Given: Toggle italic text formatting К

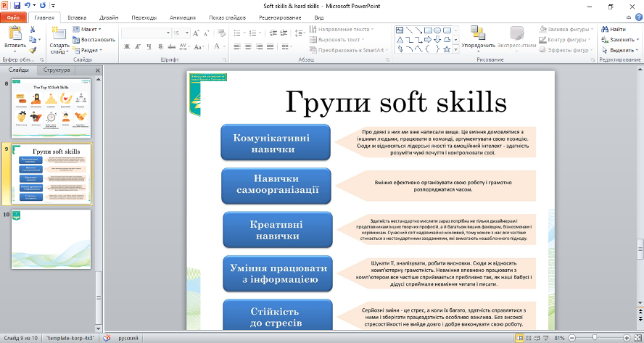Looking at the screenshot, I should tap(137, 46).
